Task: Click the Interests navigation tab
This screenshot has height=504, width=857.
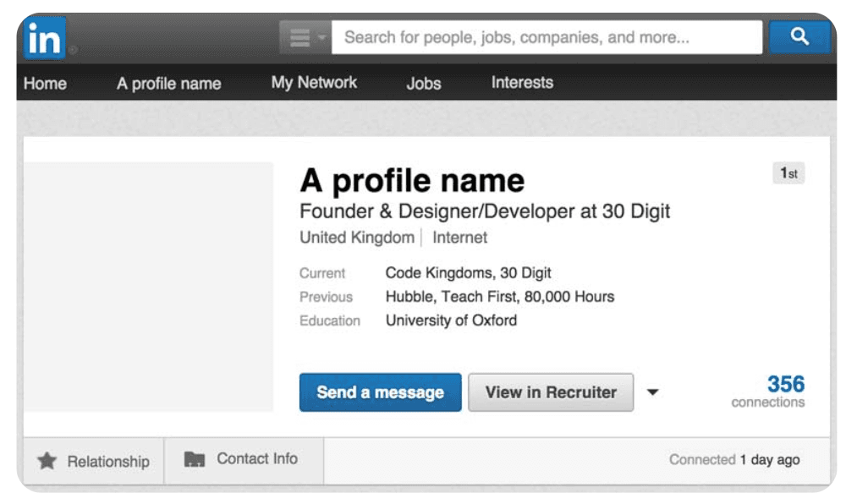Action: coord(521,83)
